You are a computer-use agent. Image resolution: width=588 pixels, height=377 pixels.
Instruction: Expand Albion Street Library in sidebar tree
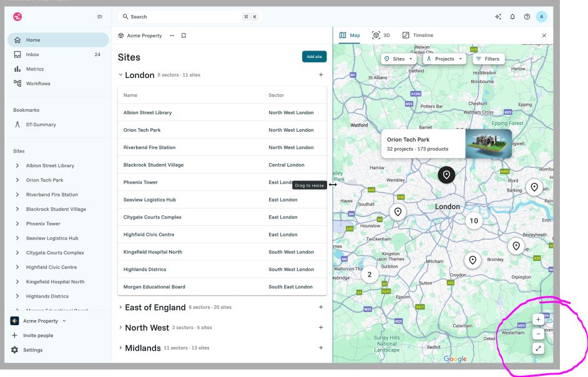(17, 165)
